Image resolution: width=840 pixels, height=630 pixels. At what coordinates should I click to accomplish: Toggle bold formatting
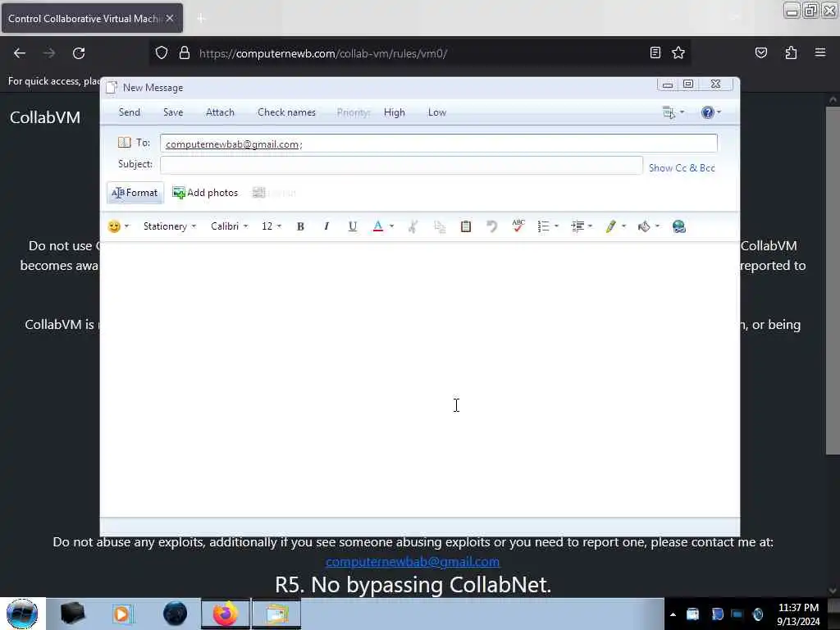tap(300, 226)
